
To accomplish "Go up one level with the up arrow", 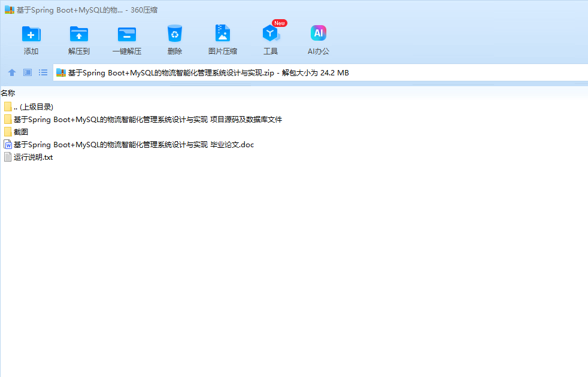I will point(12,72).
